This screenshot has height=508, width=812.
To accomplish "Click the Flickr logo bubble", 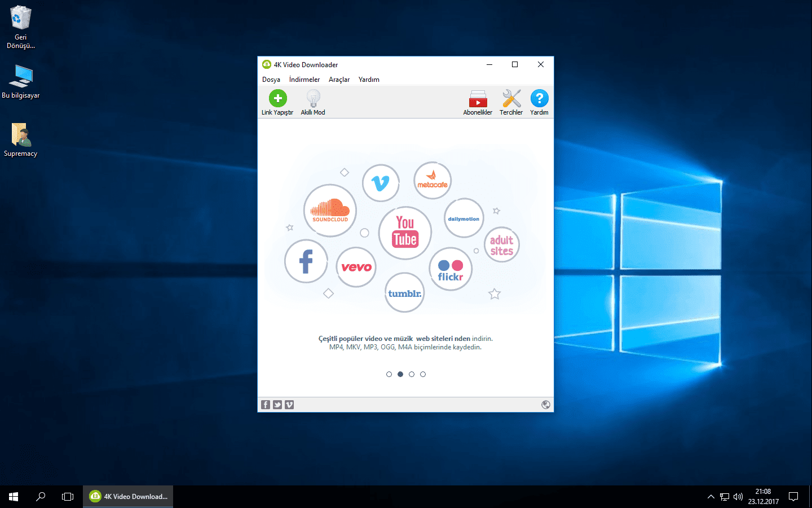I will [x=451, y=269].
